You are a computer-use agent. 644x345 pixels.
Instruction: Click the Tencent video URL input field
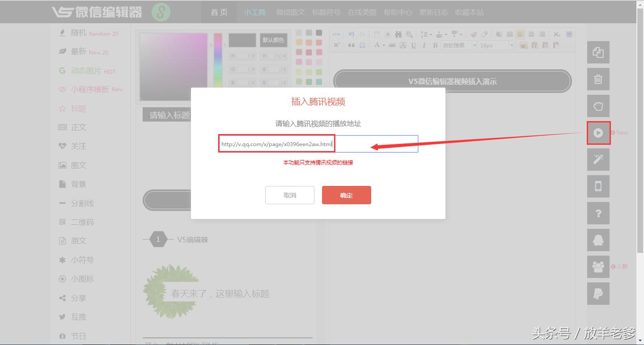click(x=318, y=144)
